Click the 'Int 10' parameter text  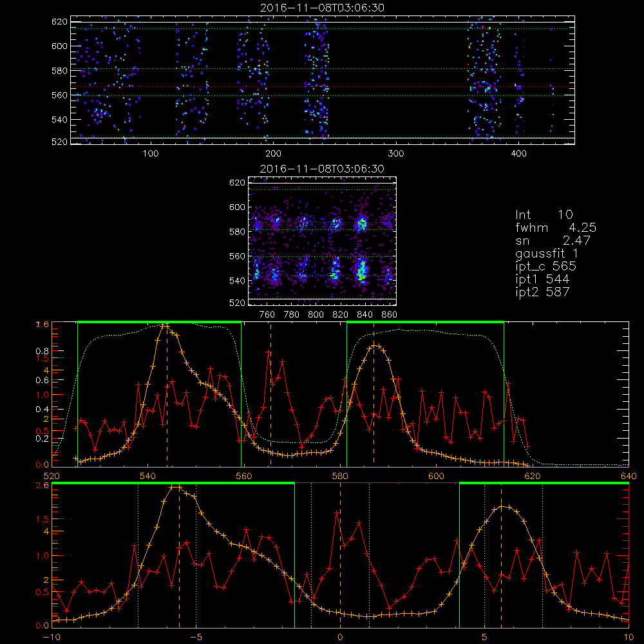544,215
